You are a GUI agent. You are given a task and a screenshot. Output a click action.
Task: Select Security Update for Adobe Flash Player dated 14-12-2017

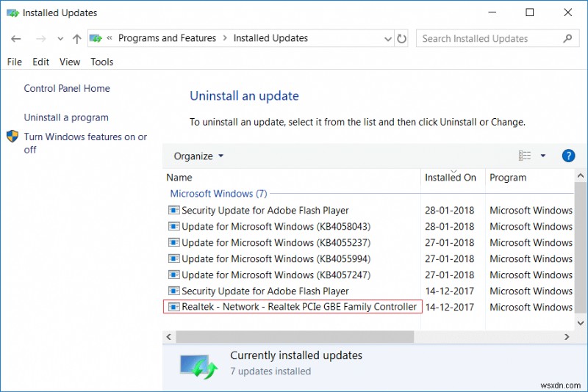point(265,291)
